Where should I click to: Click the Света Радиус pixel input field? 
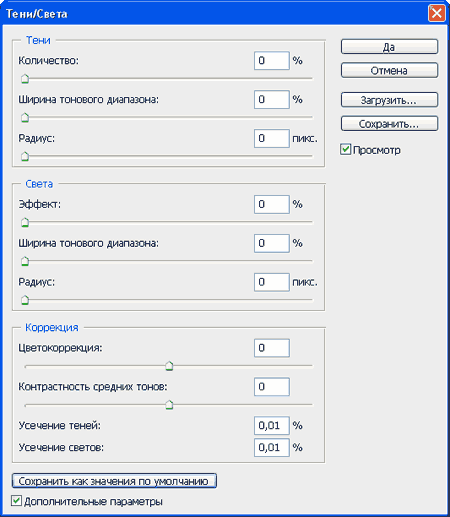coord(272,282)
